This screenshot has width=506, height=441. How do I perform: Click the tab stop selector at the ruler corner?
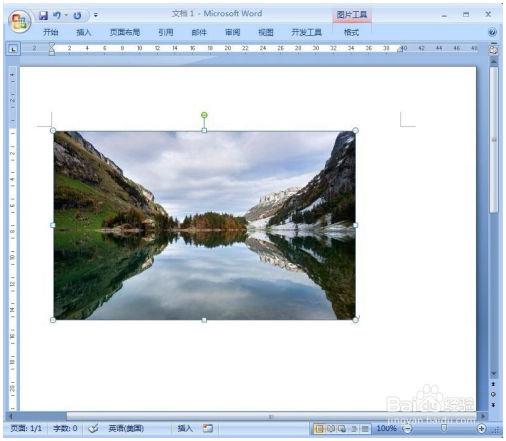[x=13, y=49]
